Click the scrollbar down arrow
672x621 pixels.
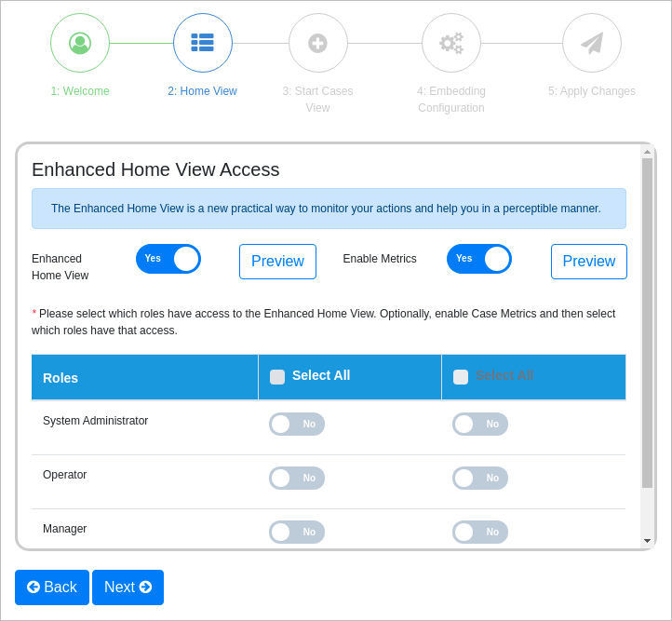(x=648, y=541)
